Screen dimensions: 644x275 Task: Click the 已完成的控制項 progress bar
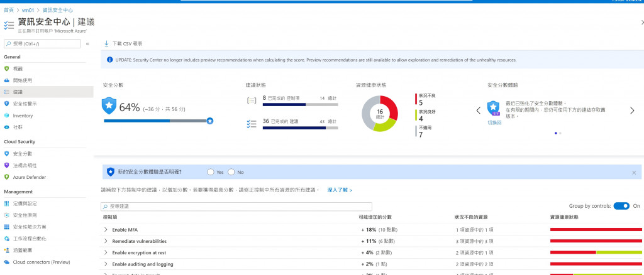[300, 105]
